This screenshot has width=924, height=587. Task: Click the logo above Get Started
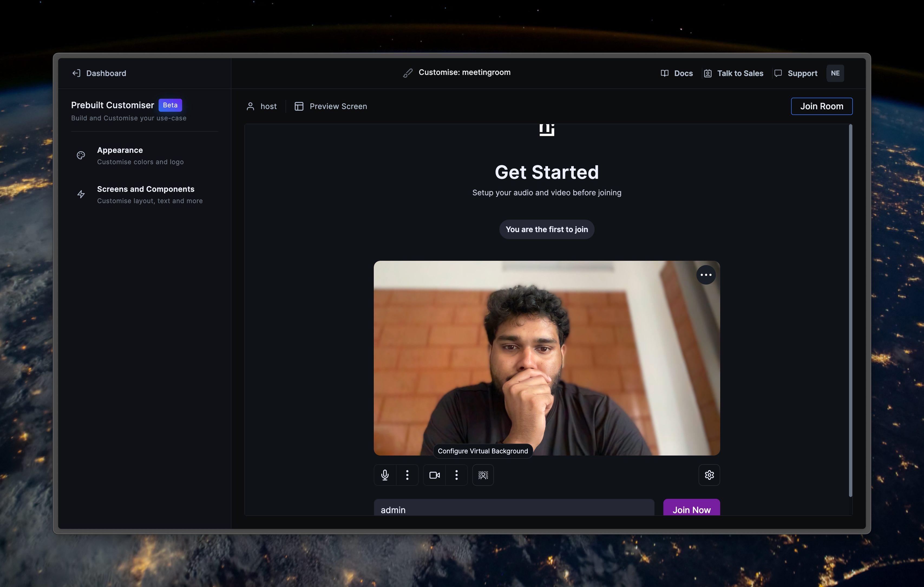point(547,130)
